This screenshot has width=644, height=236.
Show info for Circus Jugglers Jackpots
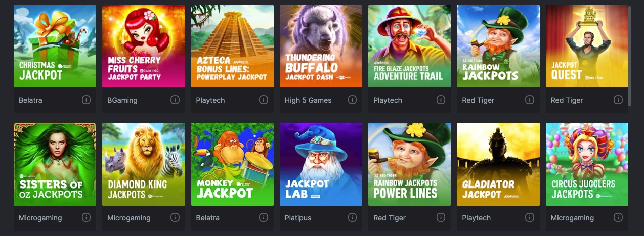618,217
